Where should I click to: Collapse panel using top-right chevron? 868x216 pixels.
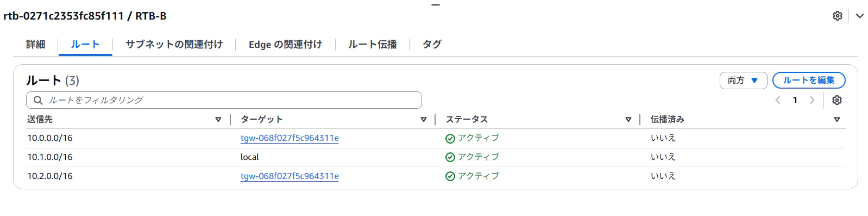[860, 16]
